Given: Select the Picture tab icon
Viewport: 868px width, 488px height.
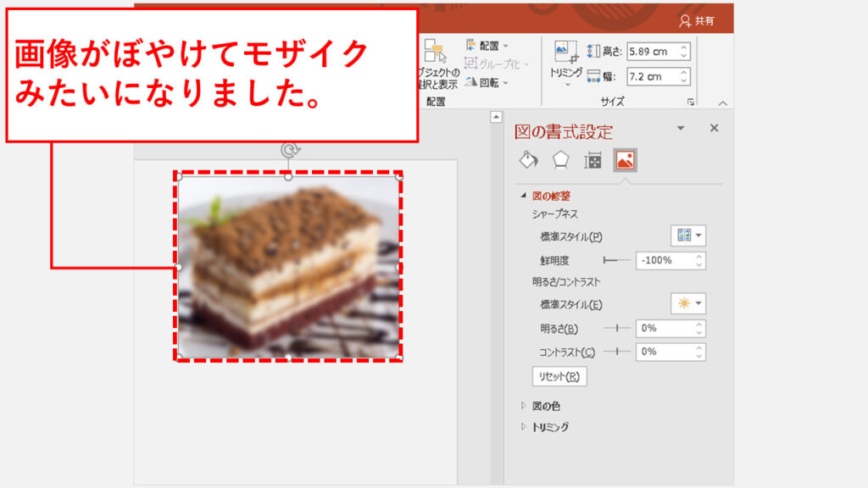Looking at the screenshot, I should [625, 160].
